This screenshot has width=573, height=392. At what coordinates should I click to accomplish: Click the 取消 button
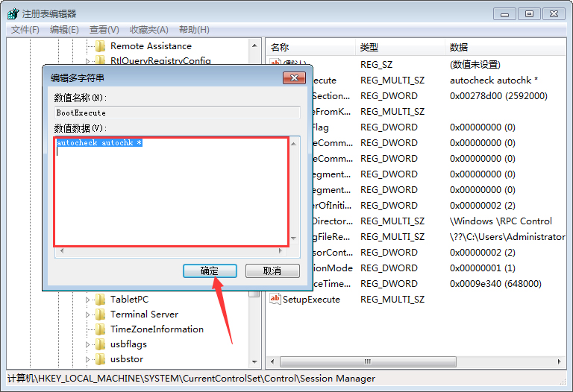272,271
